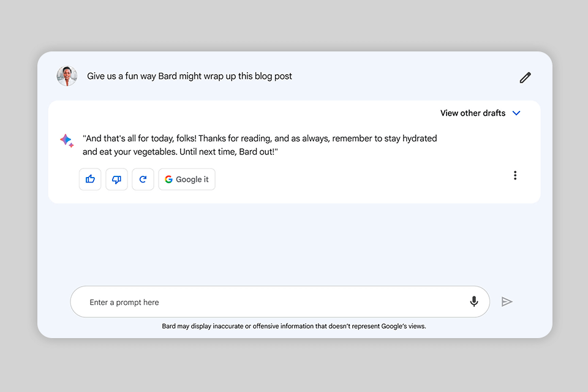Focus the Enter a prompt here field
The height and width of the screenshot is (392, 588).
[280, 302]
